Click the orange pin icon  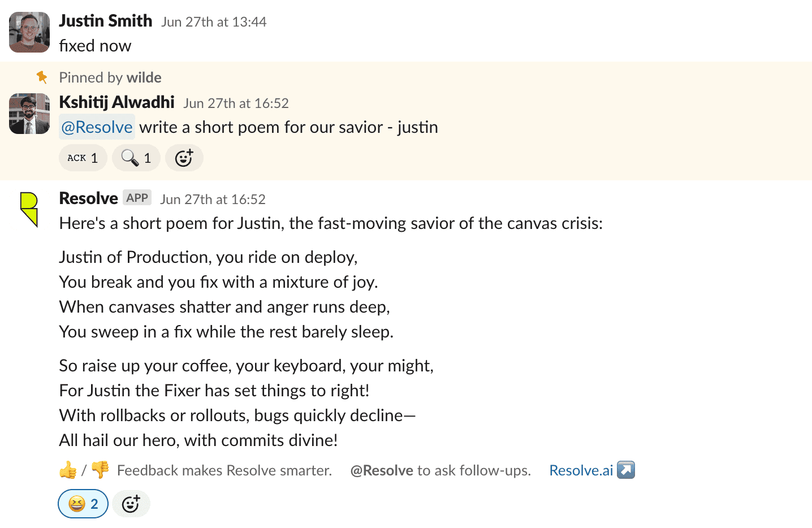41,77
